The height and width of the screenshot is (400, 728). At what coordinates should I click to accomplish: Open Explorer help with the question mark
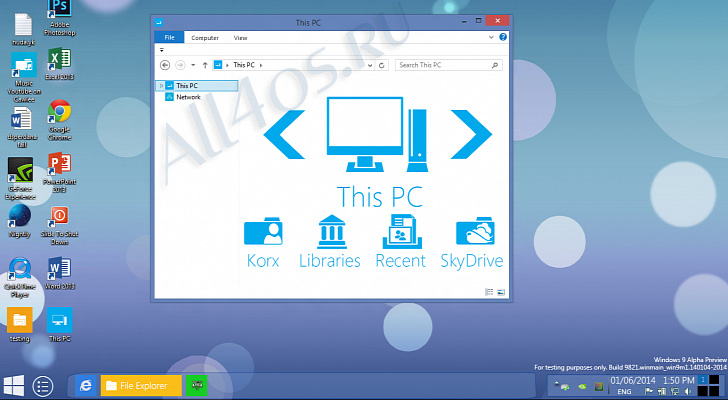503,37
